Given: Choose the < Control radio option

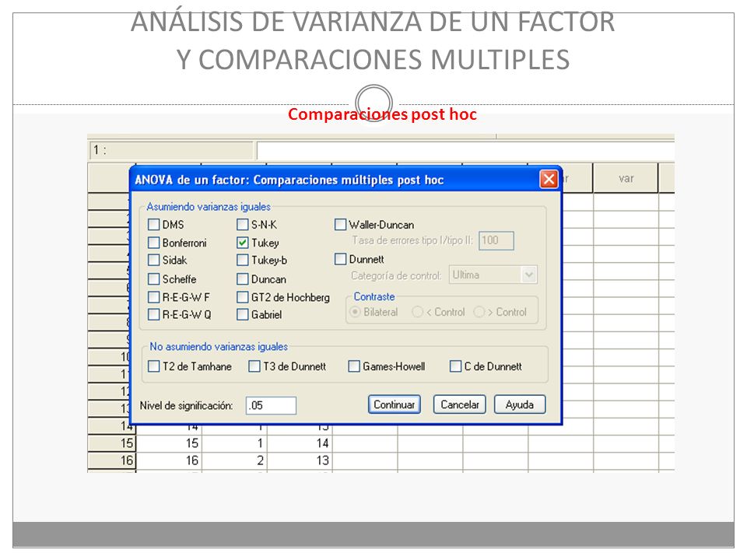Looking at the screenshot, I should (417, 312).
